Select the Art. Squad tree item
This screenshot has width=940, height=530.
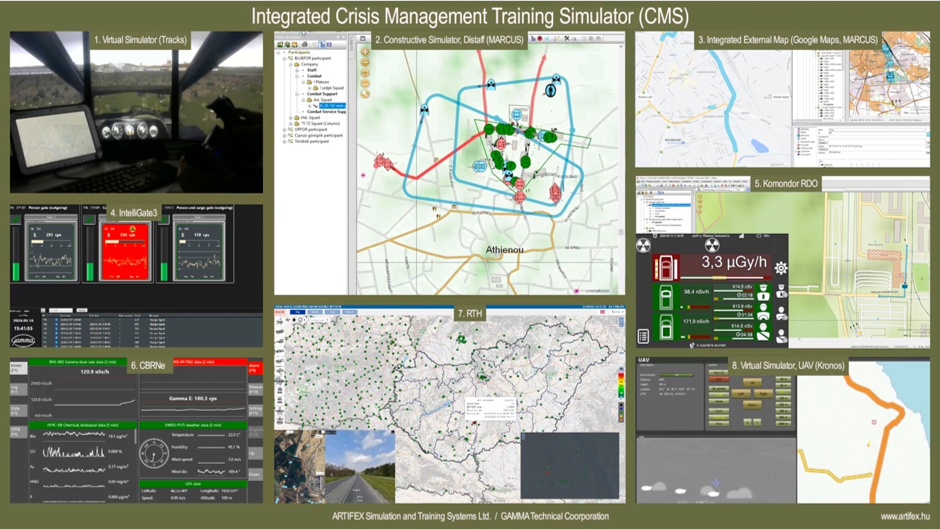tap(323, 100)
